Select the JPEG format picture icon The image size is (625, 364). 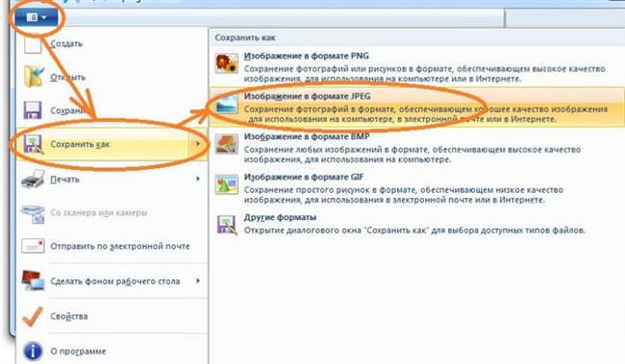tap(226, 104)
